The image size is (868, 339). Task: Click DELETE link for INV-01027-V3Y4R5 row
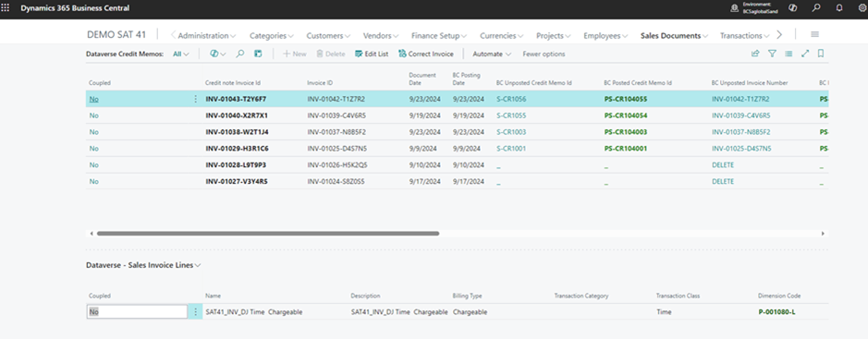click(x=723, y=181)
